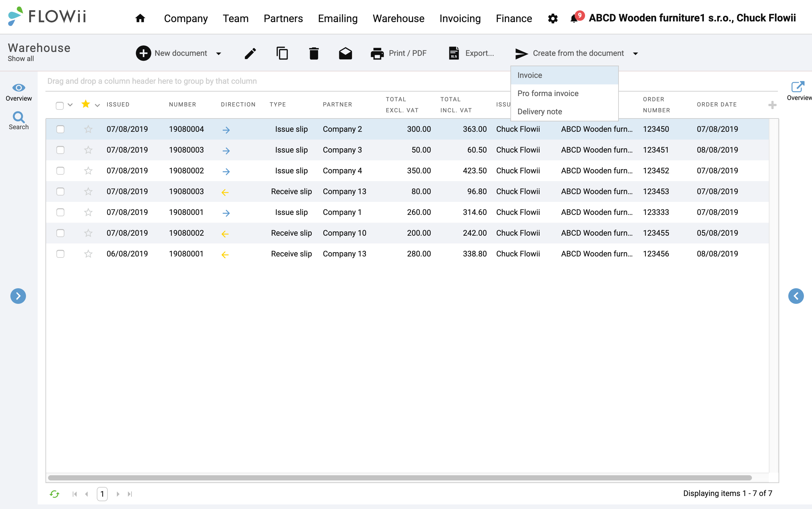
Task: Open the Partners menu
Action: point(283,18)
